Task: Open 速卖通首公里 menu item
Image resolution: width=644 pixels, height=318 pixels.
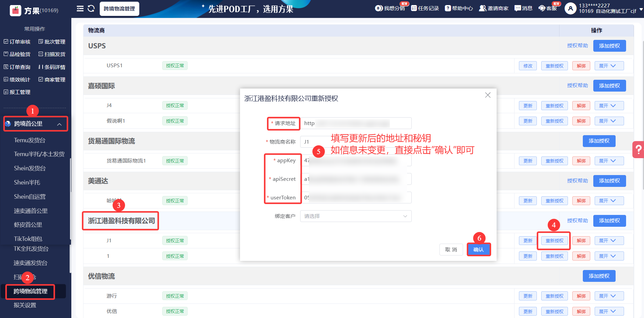Action: click(31, 211)
